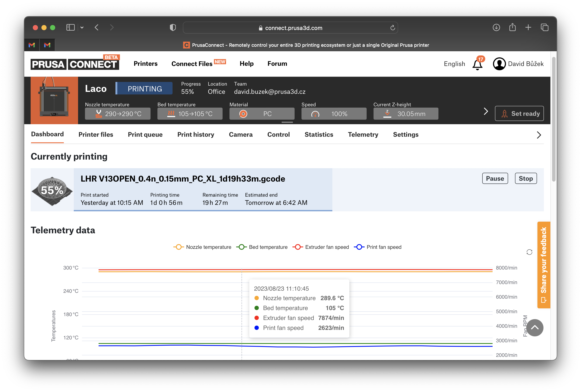Click the privacy shield icon
581x392 pixels.
pos(173,28)
